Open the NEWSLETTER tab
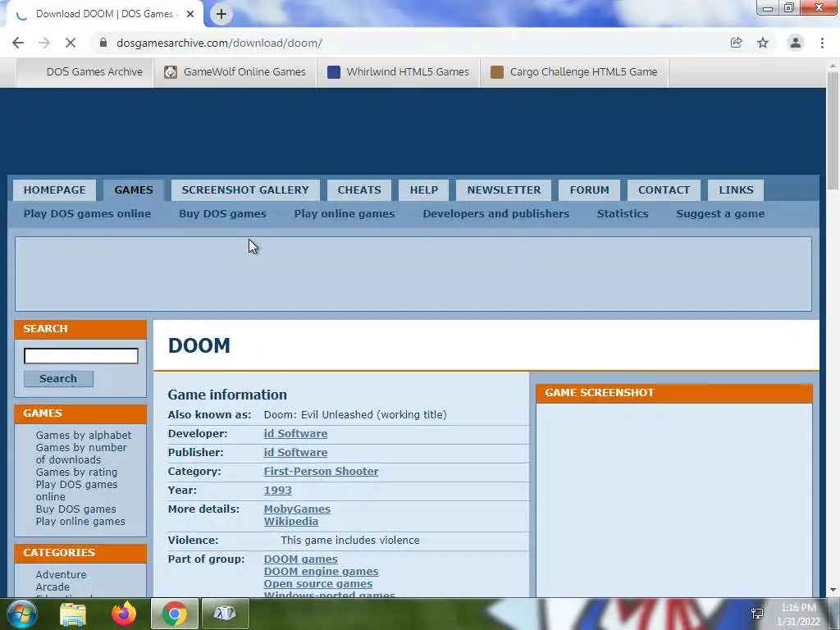 pos(504,190)
